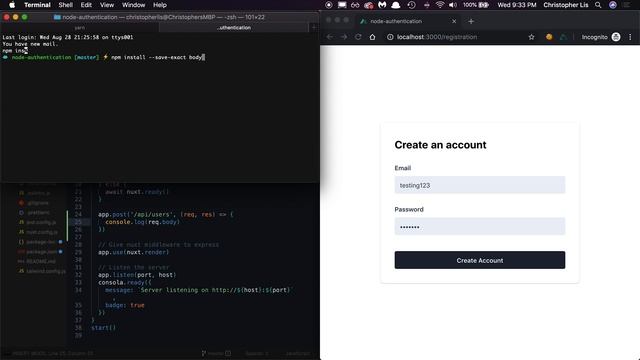
Task: Reload the registration page
Action: pos(358,37)
